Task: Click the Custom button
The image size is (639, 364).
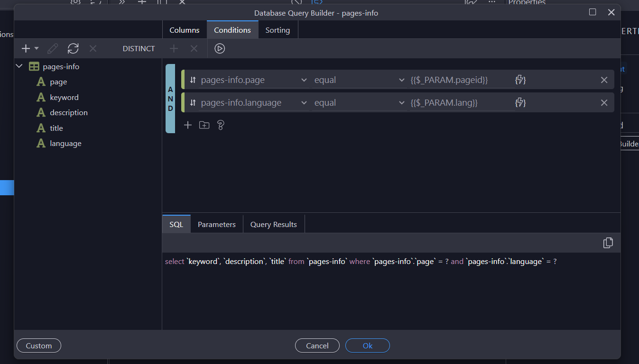Action: pyautogui.click(x=39, y=346)
